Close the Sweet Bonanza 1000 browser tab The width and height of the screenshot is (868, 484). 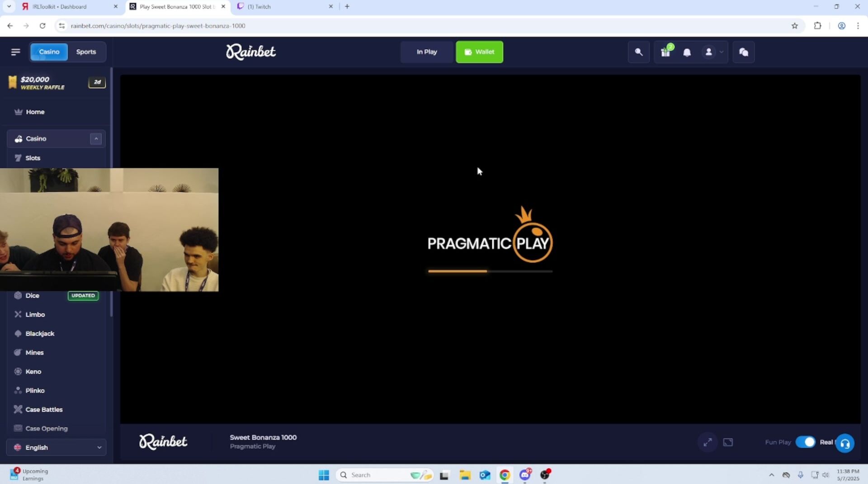(223, 7)
